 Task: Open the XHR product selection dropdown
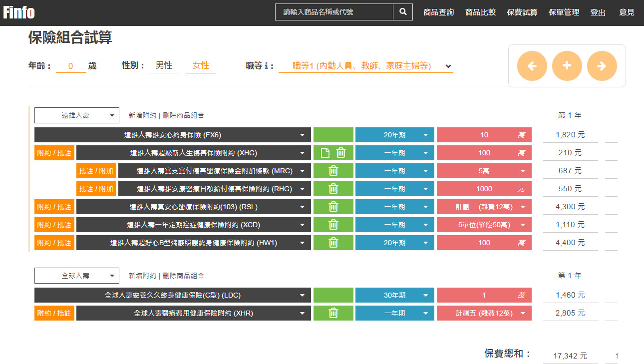(x=194, y=313)
